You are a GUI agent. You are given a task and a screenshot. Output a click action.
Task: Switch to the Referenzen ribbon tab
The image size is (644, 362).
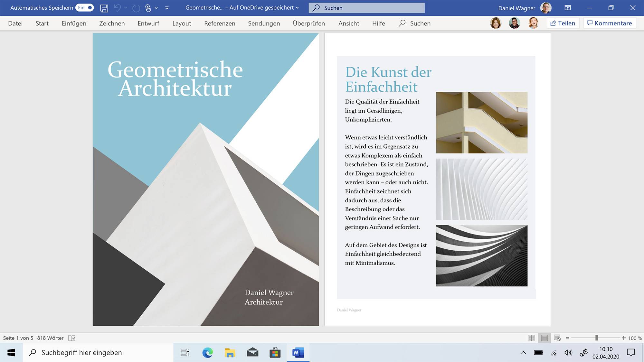(x=219, y=23)
